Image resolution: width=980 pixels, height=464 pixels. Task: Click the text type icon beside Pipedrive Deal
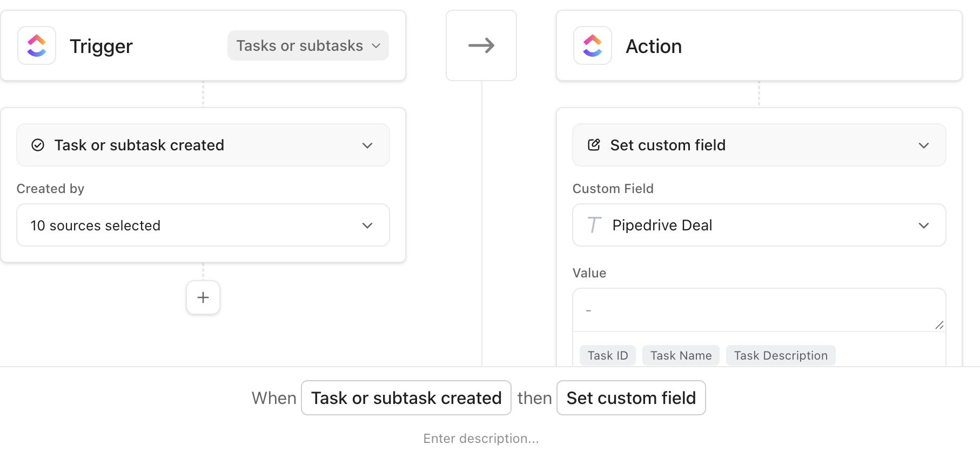pyautogui.click(x=594, y=225)
